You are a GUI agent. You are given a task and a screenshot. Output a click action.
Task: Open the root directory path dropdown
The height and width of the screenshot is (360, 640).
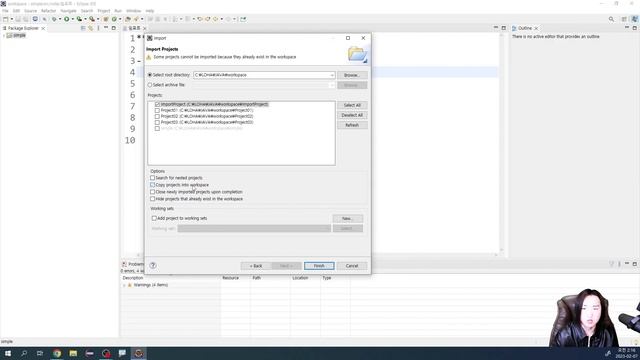click(x=331, y=75)
